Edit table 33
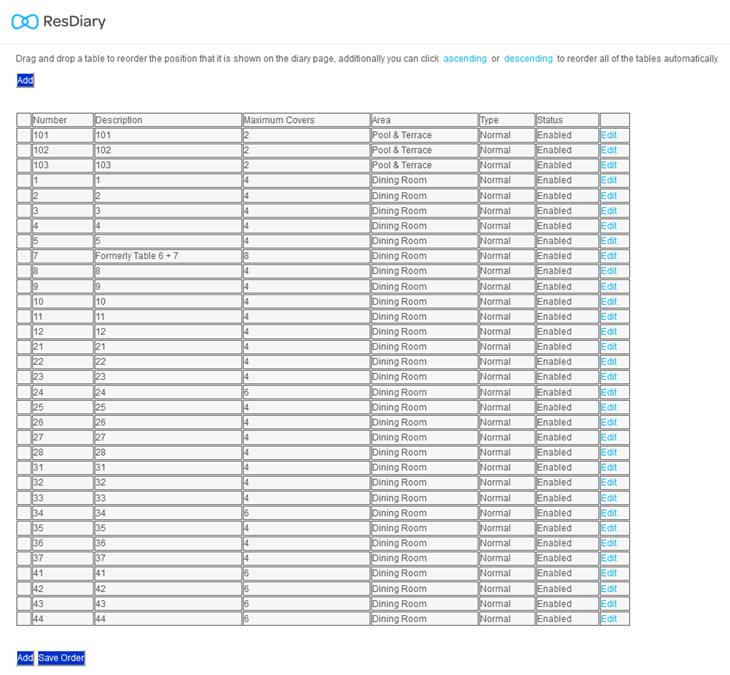 click(608, 498)
